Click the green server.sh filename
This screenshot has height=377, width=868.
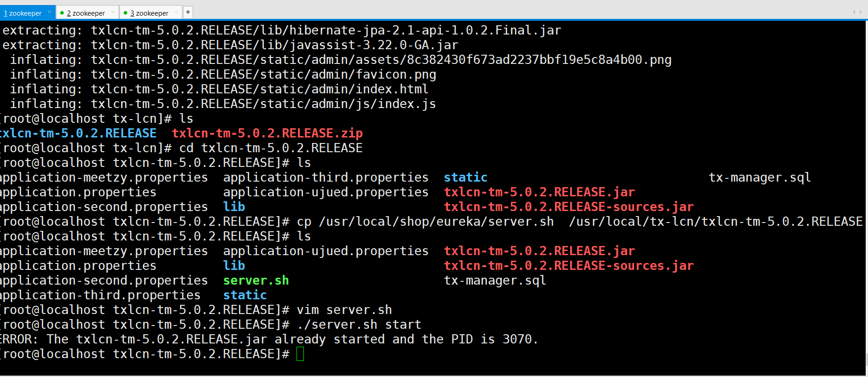click(x=256, y=280)
